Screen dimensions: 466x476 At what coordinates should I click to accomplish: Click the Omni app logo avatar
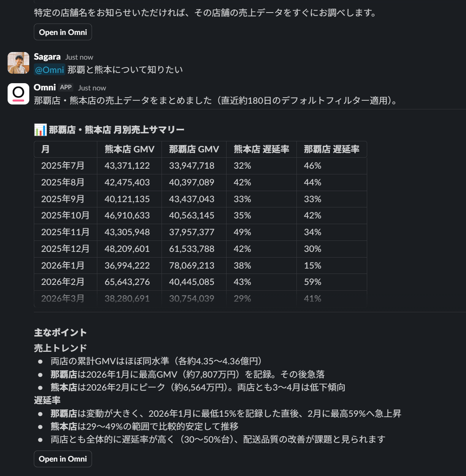tap(18, 93)
